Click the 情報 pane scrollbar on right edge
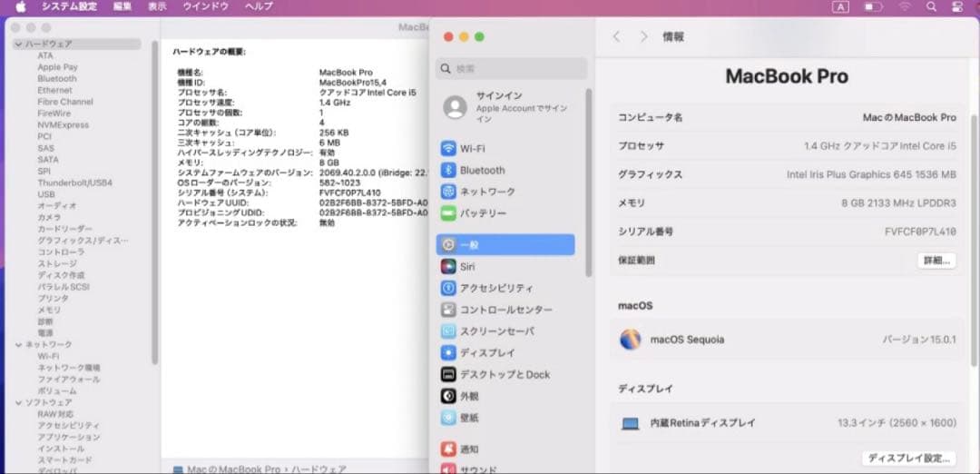 [975, 241]
